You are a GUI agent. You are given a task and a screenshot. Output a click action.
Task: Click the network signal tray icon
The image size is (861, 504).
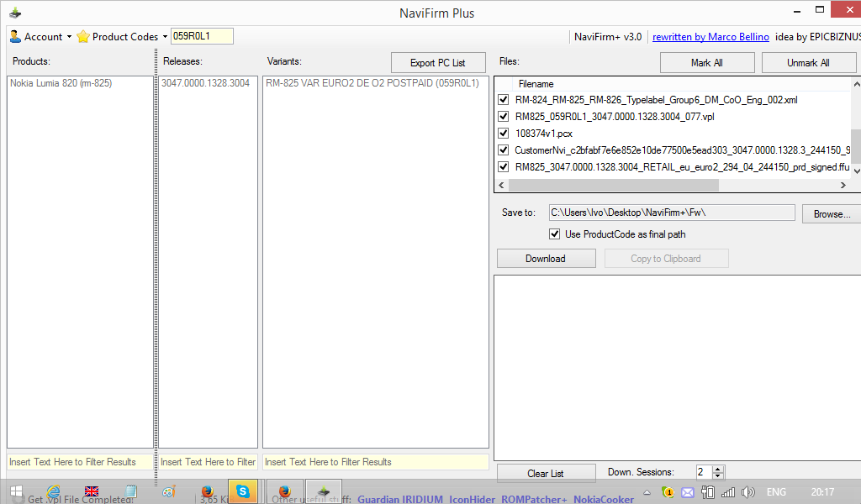(x=728, y=492)
